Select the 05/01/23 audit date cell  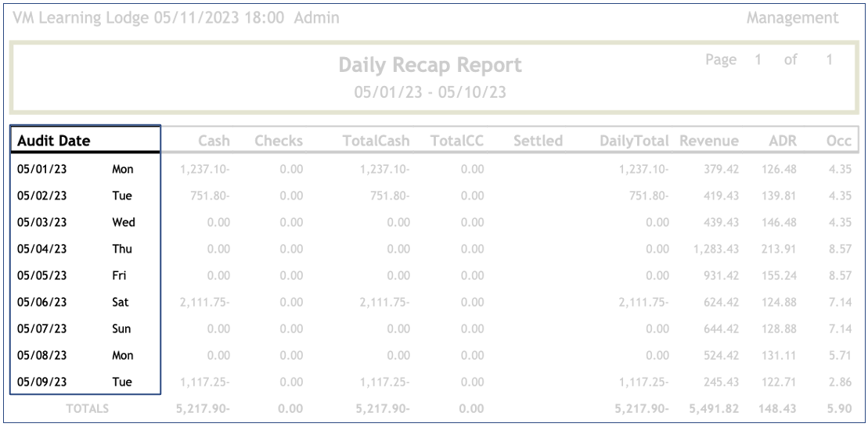[x=42, y=169]
